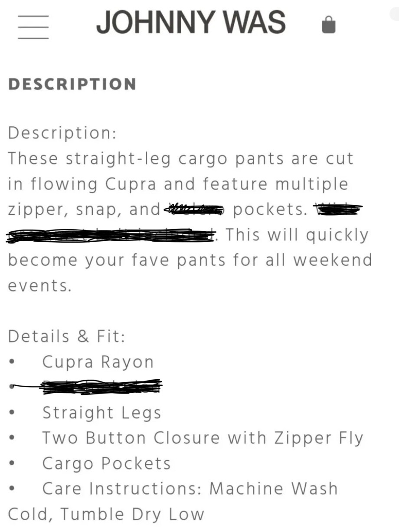Select the 'Straight Legs' bullet item
The width and height of the screenshot is (399, 532).
(101, 413)
